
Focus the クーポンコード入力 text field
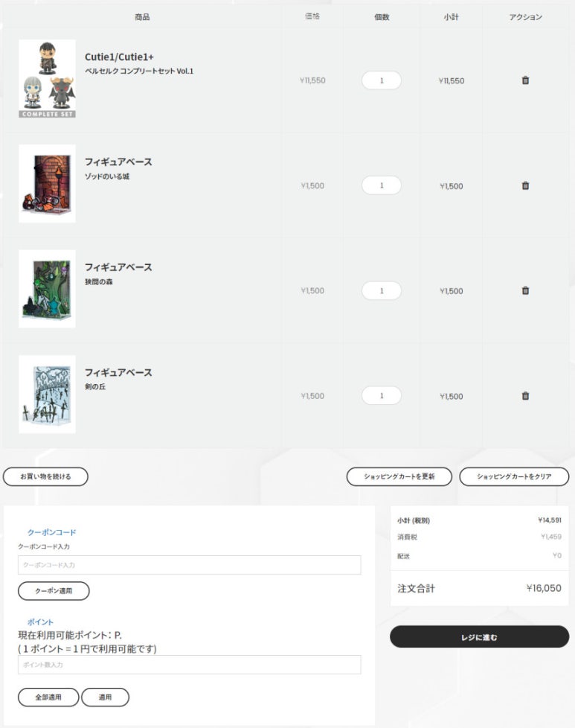(x=190, y=565)
